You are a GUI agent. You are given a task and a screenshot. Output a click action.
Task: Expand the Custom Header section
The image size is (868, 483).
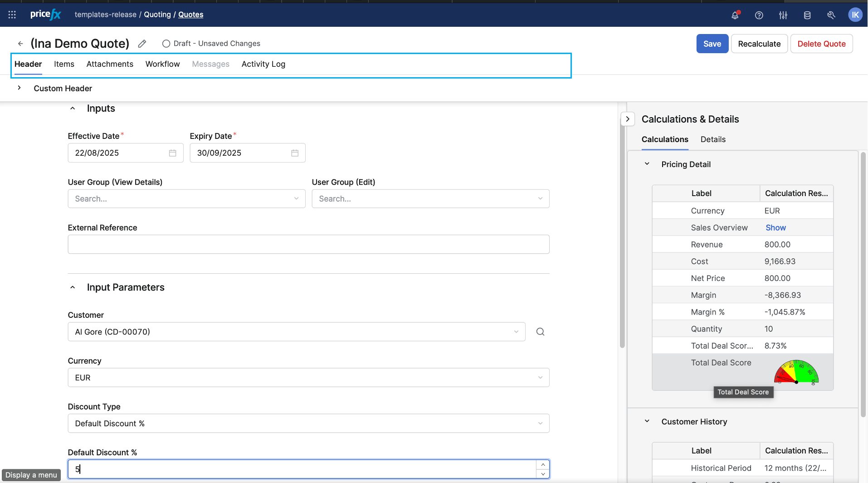pyautogui.click(x=19, y=88)
